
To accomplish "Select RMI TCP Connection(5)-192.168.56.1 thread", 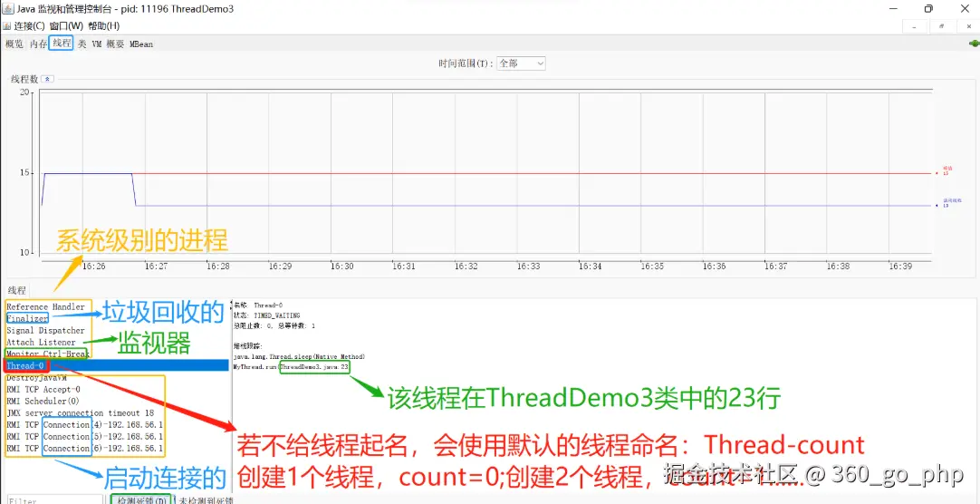I will 84,436.
